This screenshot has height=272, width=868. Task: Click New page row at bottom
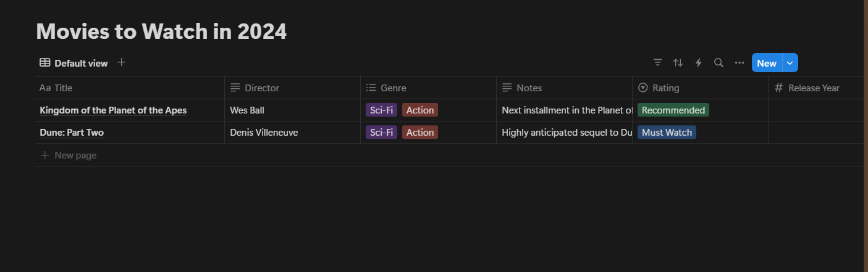click(x=75, y=155)
